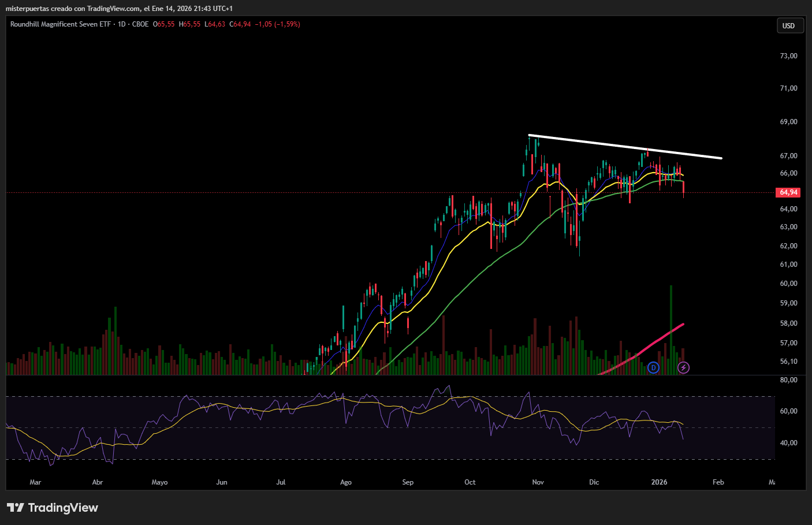Screen dimensions: 812x525
Task: Click the 58,00 price axis label
Action: click(x=789, y=323)
